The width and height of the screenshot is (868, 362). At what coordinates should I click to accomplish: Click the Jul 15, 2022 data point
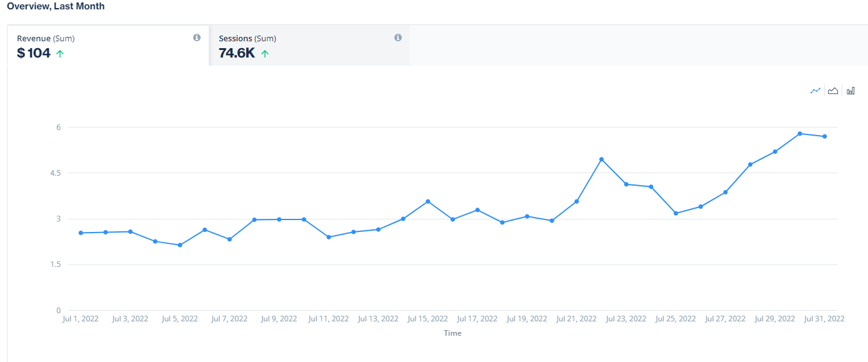(x=428, y=201)
